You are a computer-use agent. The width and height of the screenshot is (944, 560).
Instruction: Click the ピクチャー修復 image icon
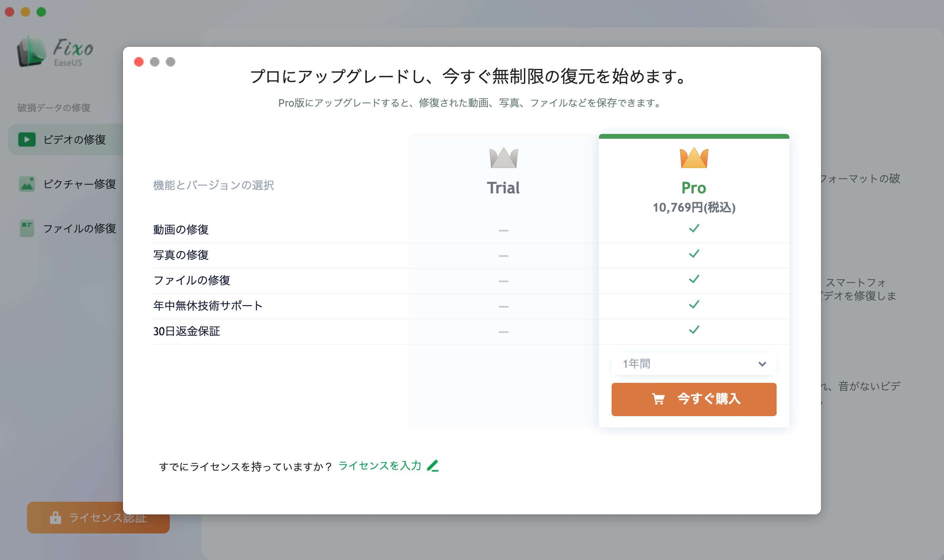[x=27, y=184]
